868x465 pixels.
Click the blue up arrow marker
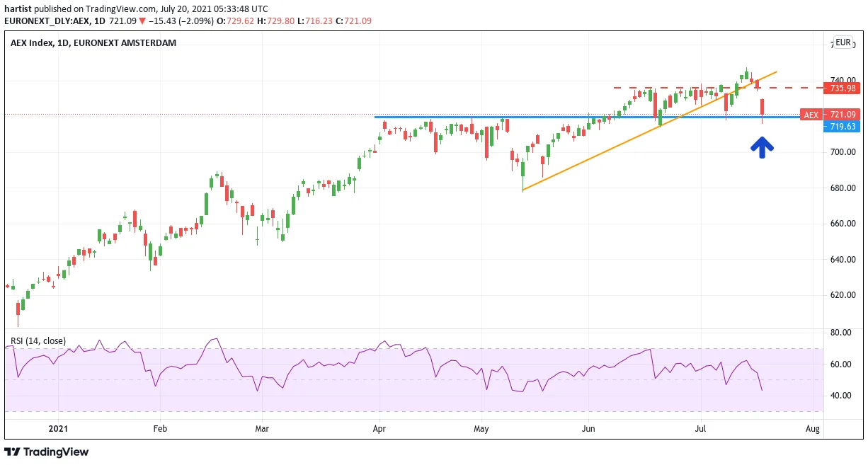tap(762, 147)
